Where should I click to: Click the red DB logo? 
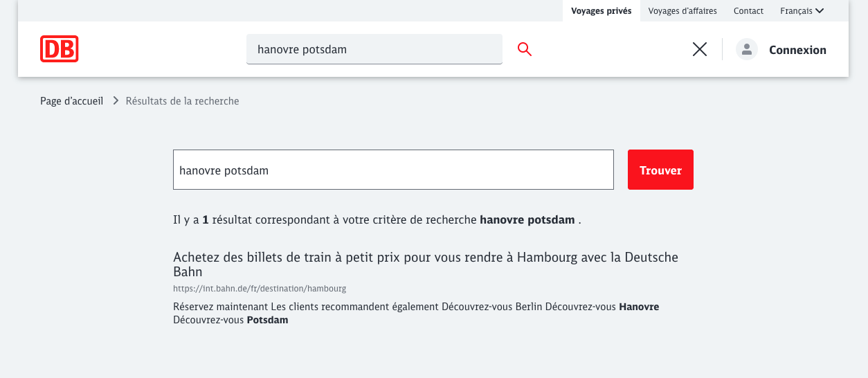click(59, 49)
